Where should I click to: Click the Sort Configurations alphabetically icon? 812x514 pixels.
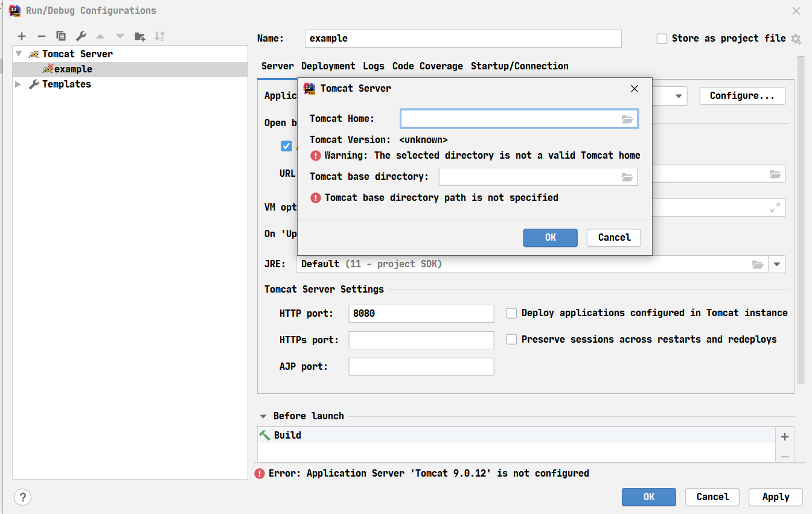coord(159,36)
